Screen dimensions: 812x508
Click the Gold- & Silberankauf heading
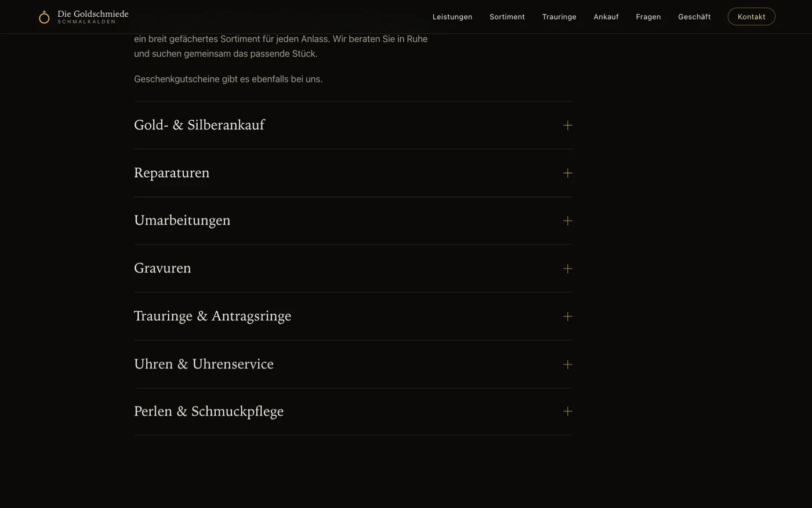point(199,125)
